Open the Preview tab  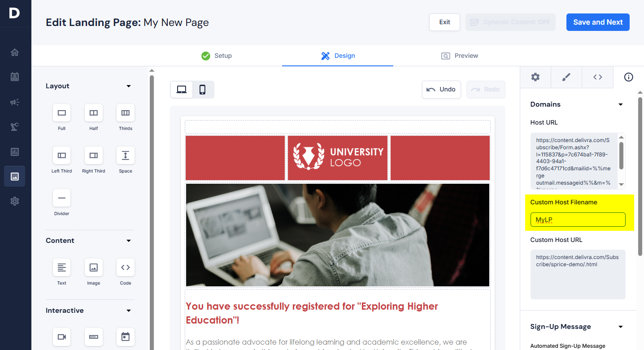click(x=460, y=56)
